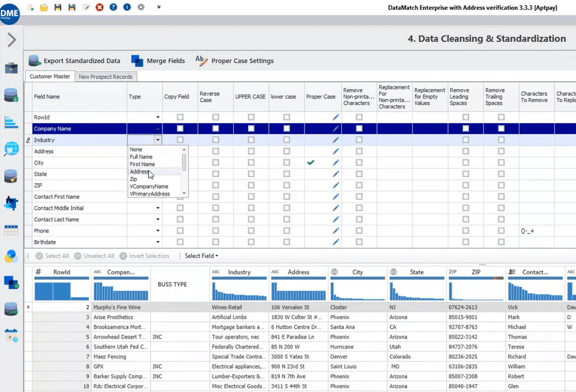Viewport: 576px width, 392px height.
Task: Click the red X close project icon
Action: pyautogui.click(x=100, y=7)
